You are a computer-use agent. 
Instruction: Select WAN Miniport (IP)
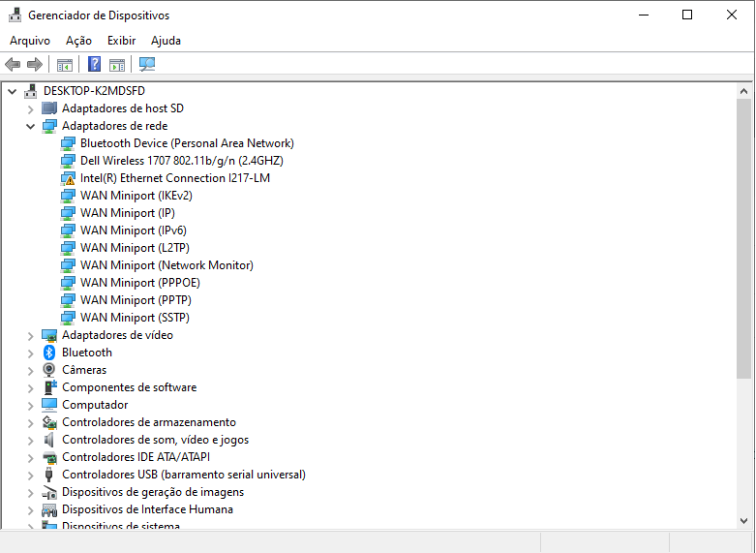tap(128, 213)
